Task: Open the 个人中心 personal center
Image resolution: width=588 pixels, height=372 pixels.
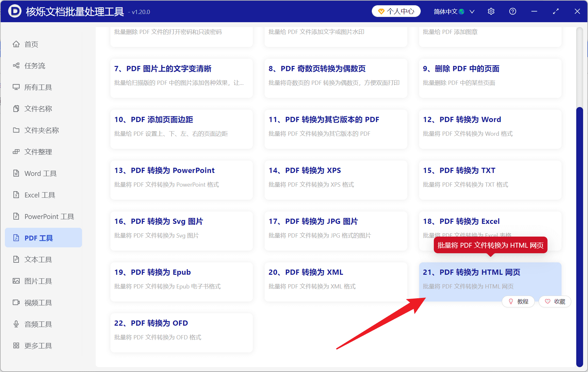Action: click(x=396, y=11)
